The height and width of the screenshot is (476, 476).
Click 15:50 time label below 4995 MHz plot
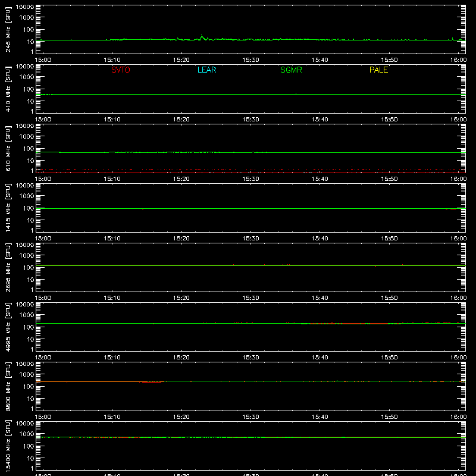[x=389, y=358]
